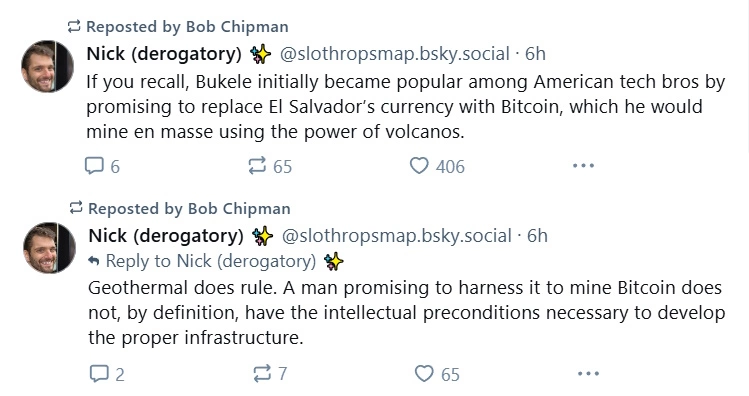Repost the Bukele Bitcoin volcano post
This screenshot has height=396, width=749.
(x=270, y=166)
